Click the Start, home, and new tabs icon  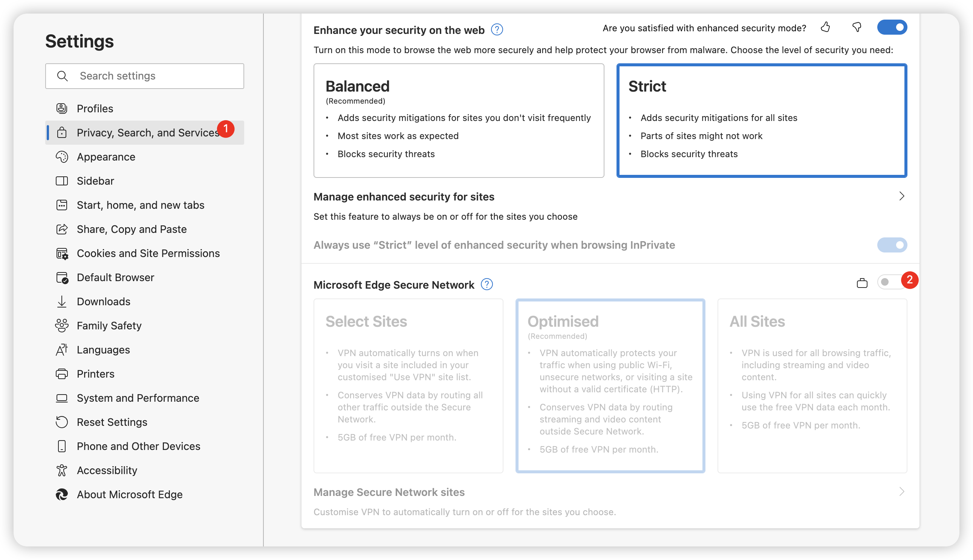coord(61,205)
